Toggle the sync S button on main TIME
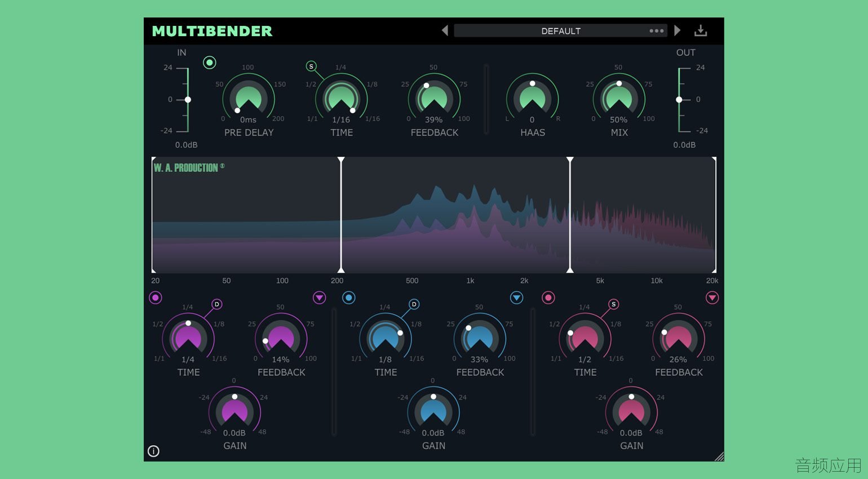The height and width of the screenshot is (479, 868). [x=311, y=66]
